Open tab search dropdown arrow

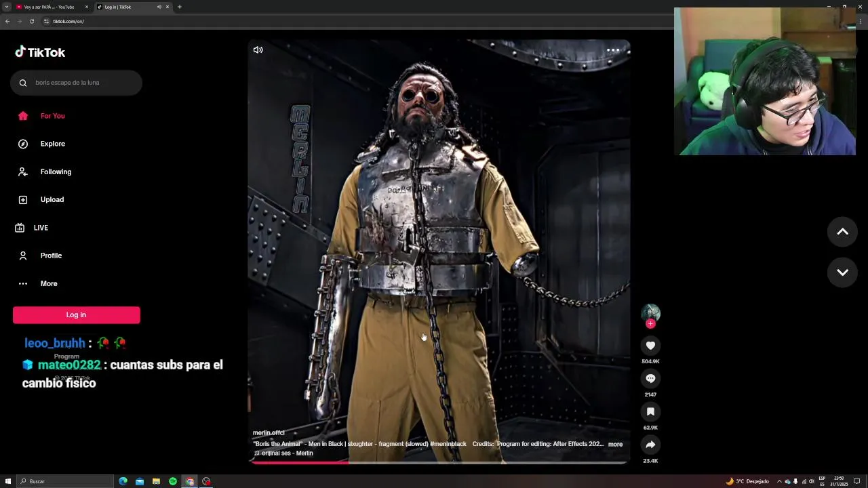(x=7, y=7)
